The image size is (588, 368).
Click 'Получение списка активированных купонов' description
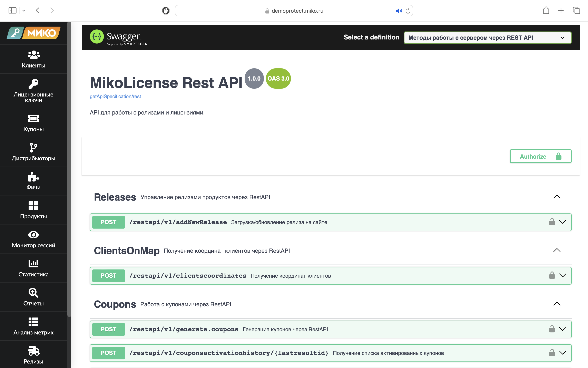tap(388, 353)
